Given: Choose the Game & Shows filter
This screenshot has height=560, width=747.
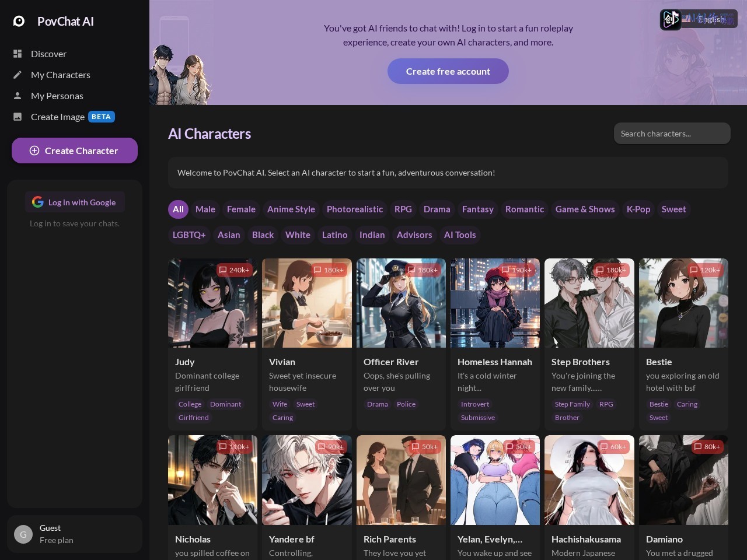Looking at the screenshot, I should tap(585, 209).
